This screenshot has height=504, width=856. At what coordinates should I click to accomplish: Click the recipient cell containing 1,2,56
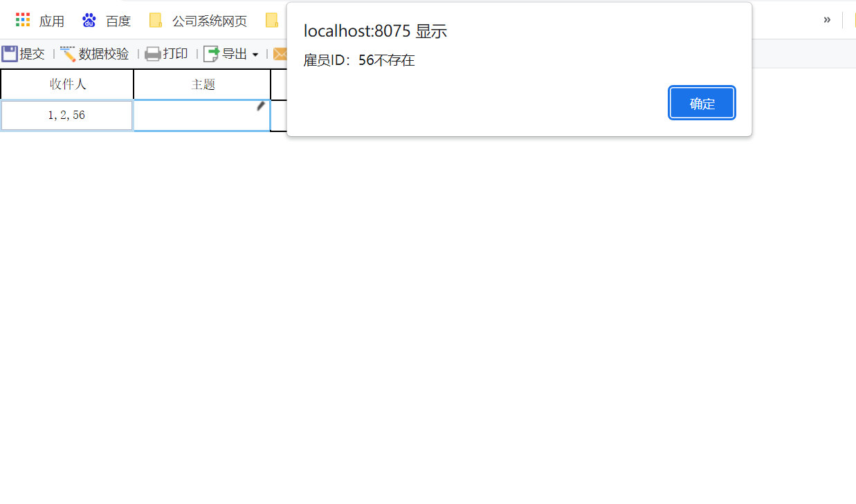coord(67,115)
